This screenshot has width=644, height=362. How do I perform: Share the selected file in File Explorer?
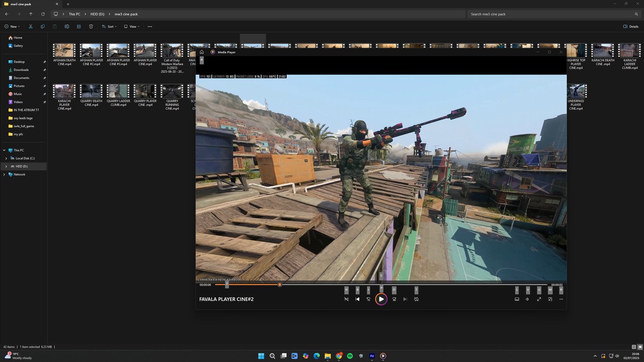[79, 27]
